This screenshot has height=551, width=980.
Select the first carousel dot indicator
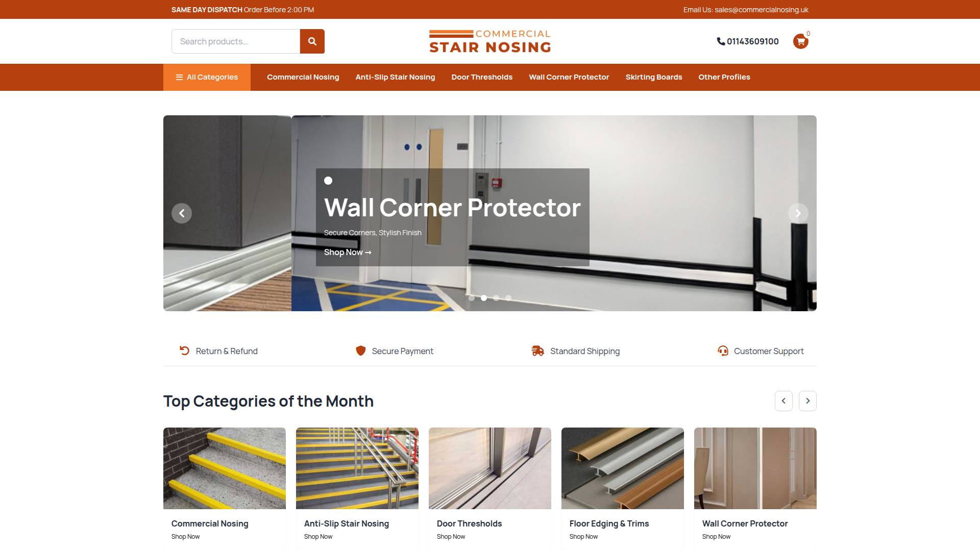pyautogui.click(x=472, y=298)
